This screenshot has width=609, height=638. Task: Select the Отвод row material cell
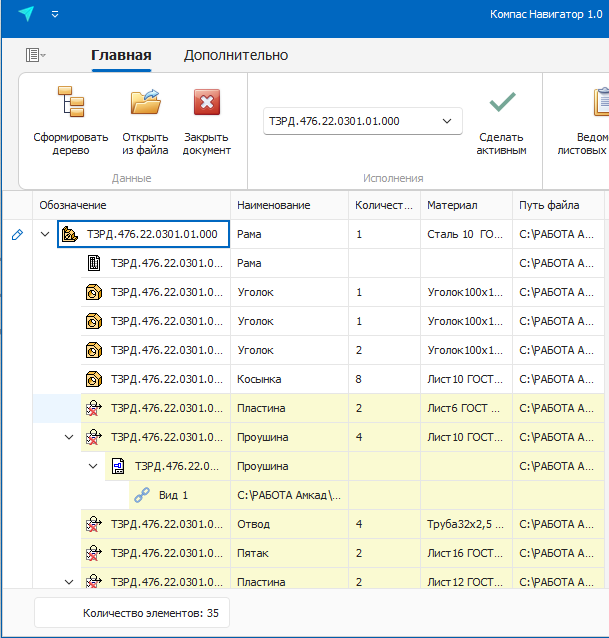tap(466, 524)
